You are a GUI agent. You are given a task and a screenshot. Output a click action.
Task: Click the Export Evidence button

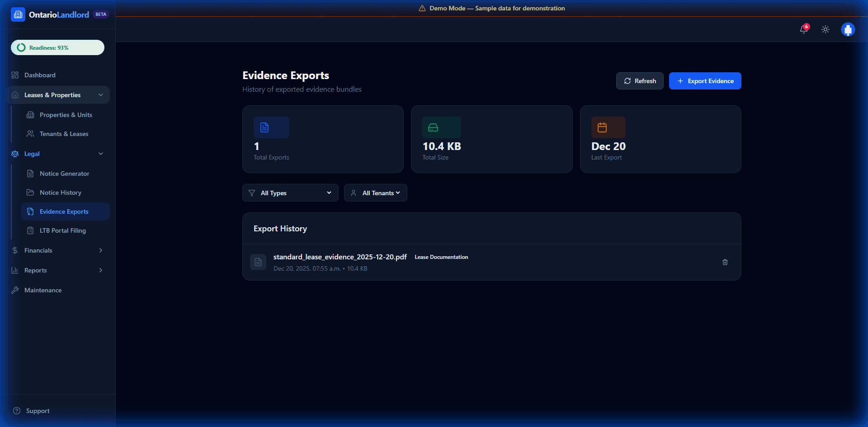click(x=705, y=81)
